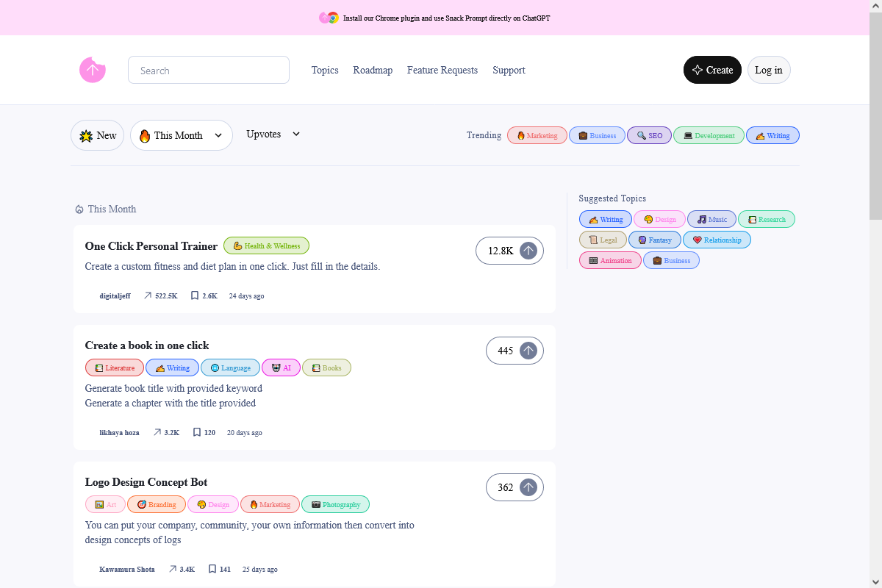882x588 pixels.
Task: Click inside the Search field
Action: 208,70
